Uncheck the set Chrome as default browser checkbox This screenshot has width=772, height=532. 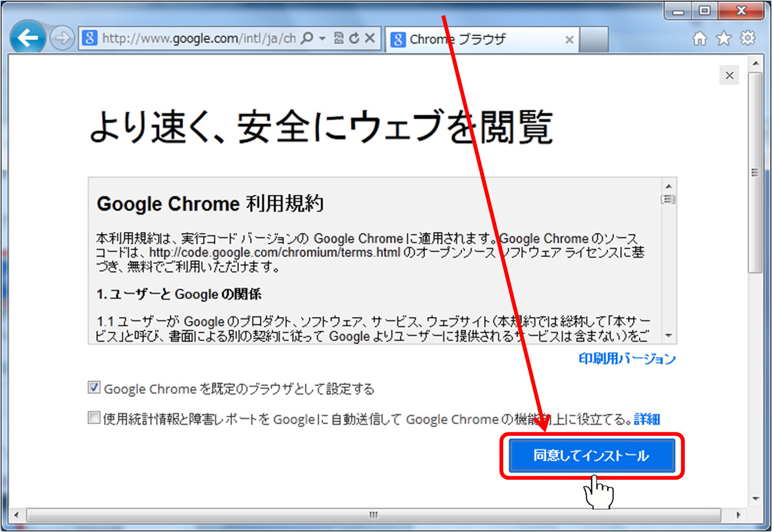94,388
